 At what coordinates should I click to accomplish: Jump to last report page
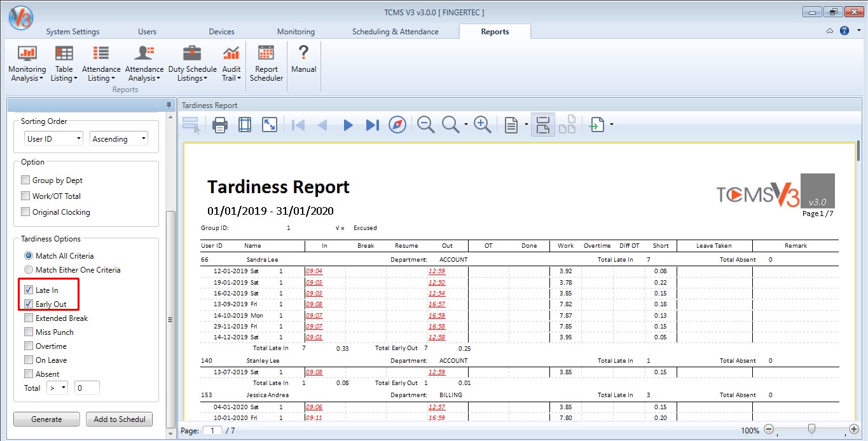(373, 125)
